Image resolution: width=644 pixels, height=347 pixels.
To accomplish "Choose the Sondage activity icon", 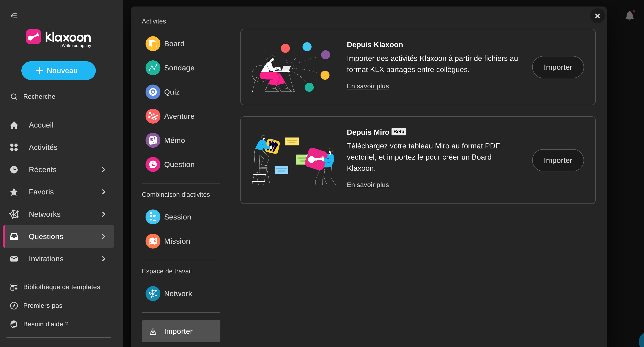I will click(153, 68).
